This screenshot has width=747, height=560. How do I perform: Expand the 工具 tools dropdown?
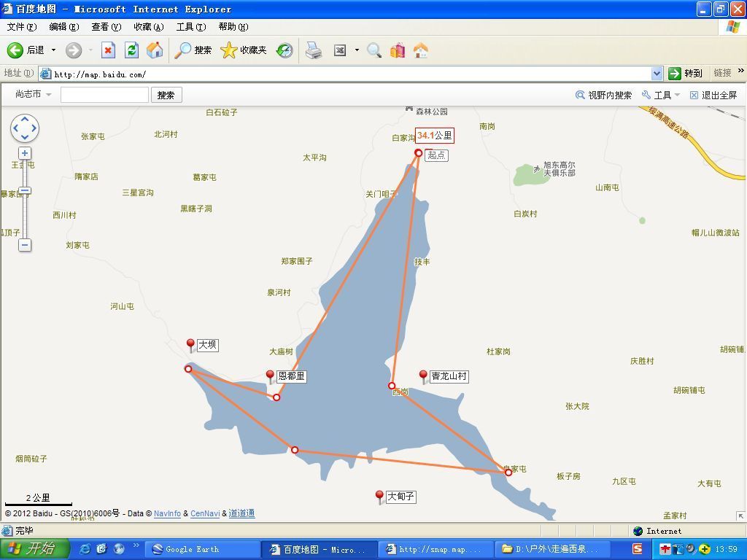pos(661,95)
